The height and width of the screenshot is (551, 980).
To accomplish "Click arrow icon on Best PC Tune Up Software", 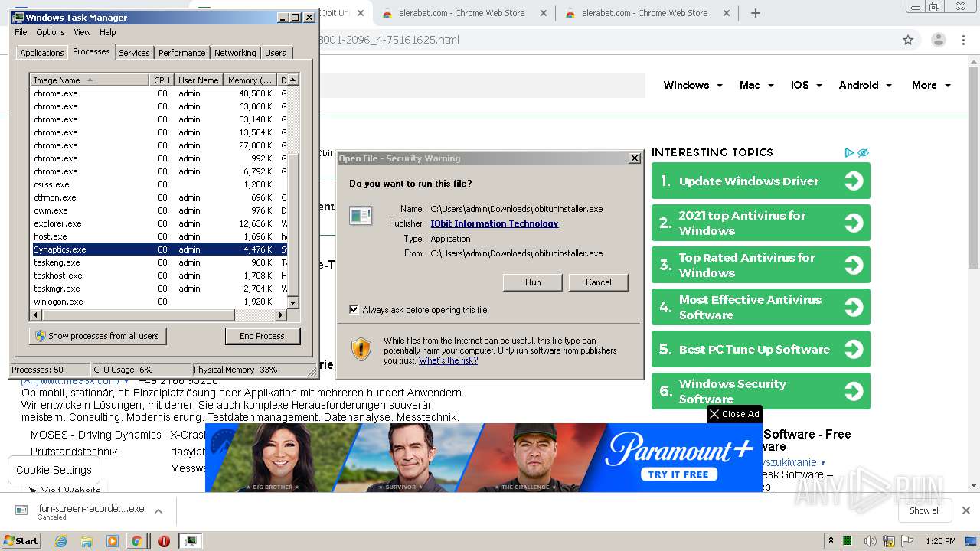I will pos(854,349).
